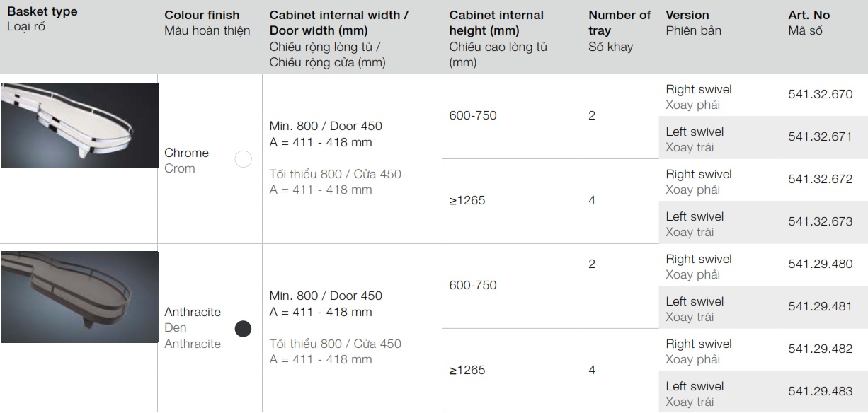The width and height of the screenshot is (868, 413).
Task: Click the chrome basket product image
Action: 79,126
